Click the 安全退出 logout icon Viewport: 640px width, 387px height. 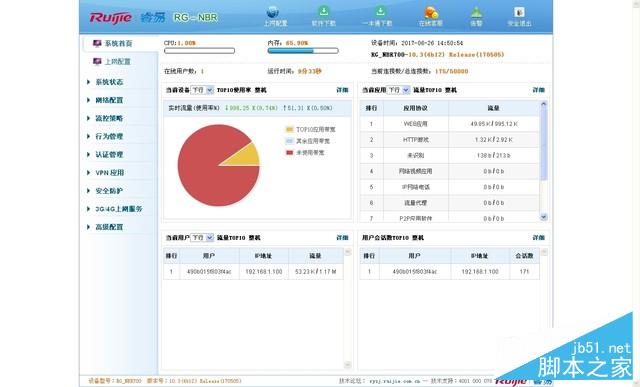click(519, 12)
